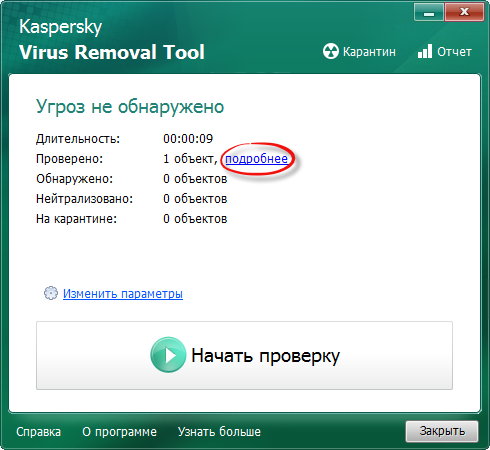Click 0 объектов next to На карантине
The height and width of the screenshot is (450, 490).
[x=195, y=219]
